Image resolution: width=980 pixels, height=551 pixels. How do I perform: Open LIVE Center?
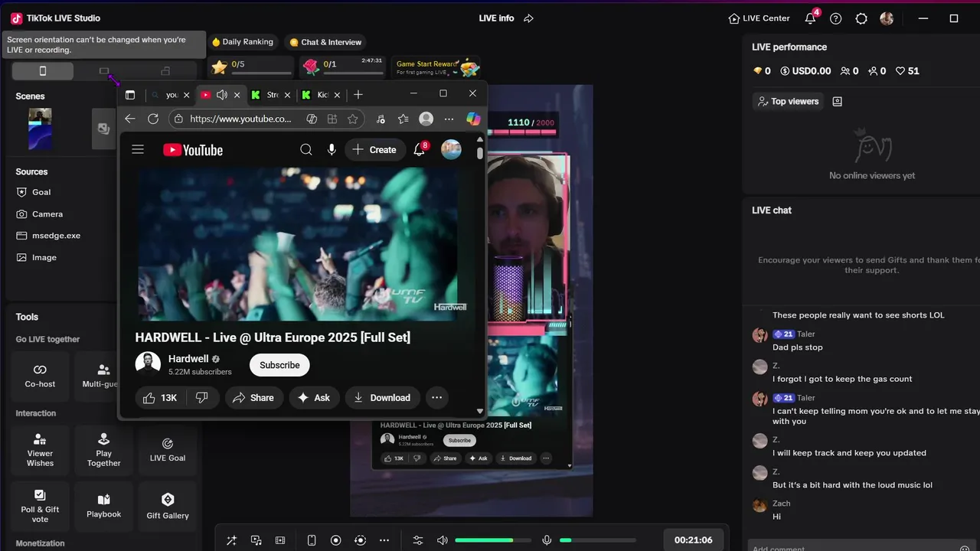759,18
